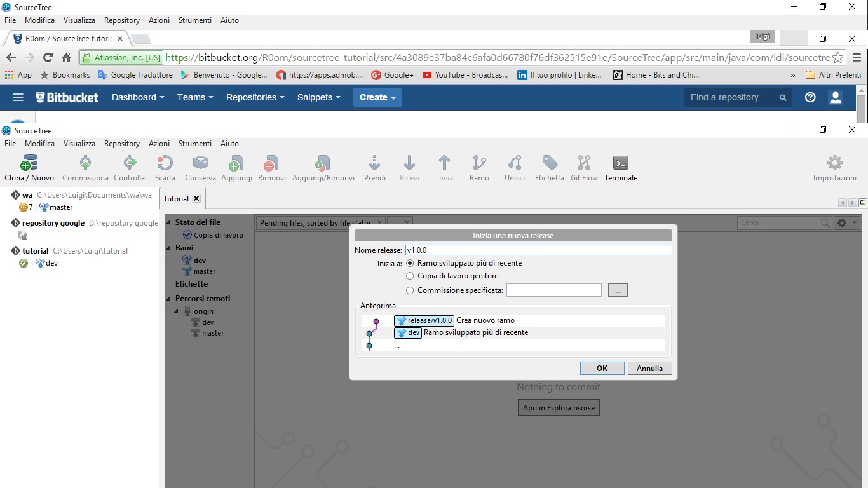The height and width of the screenshot is (488, 868).
Task: Click the Cerca search field
Action: [x=785, y=222]
